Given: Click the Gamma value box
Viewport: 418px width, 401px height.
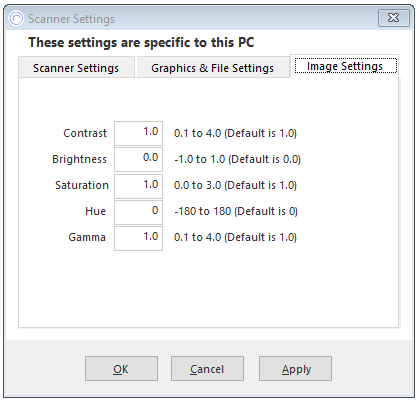Looking at the screenshot, I should click(x=138, y=238).
